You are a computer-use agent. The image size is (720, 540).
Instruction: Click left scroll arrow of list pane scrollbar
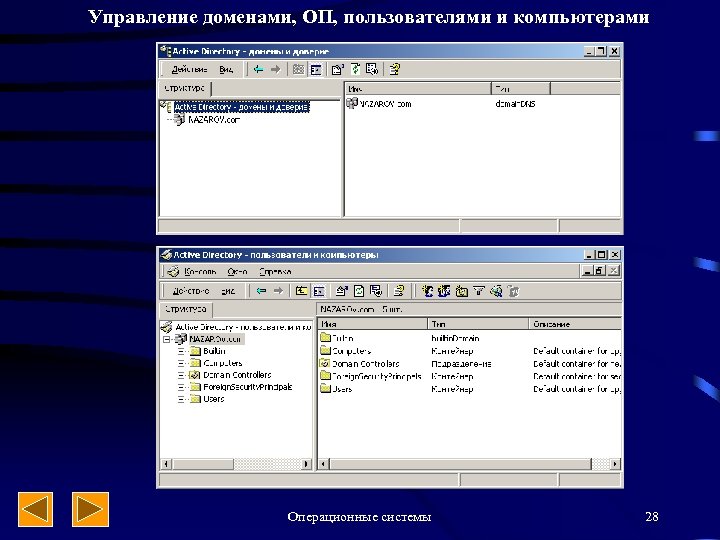(x=324, y=464)
